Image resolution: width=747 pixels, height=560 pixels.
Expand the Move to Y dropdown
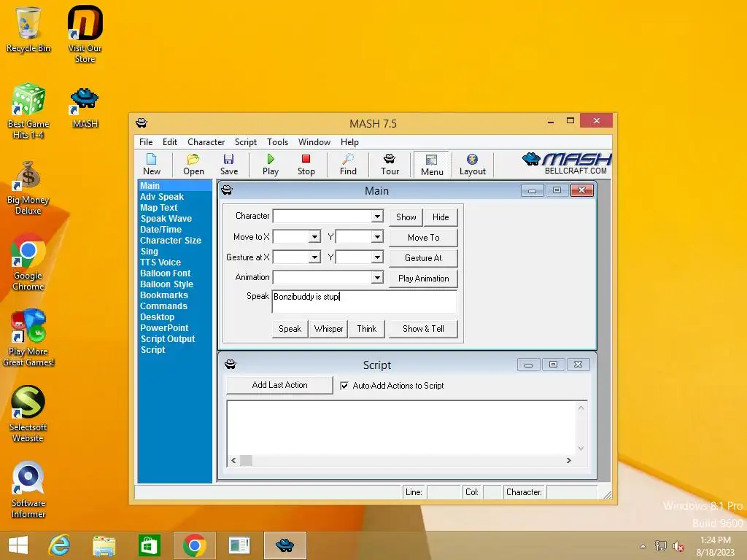(377, 237)
